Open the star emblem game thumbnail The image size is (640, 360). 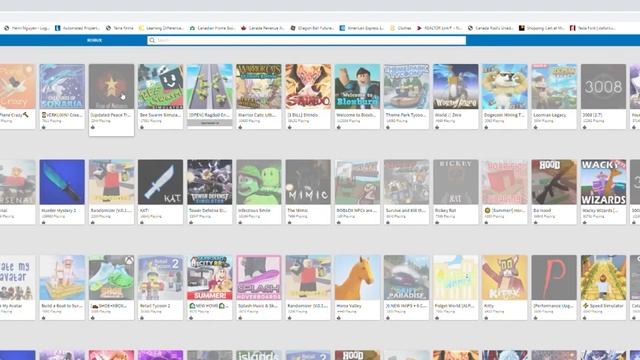[x=111, y=87]
